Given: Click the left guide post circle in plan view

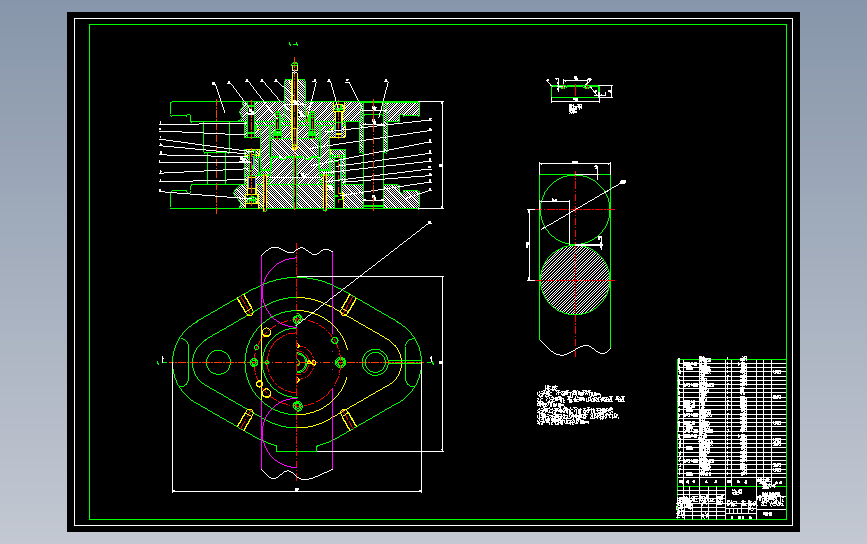Looking at the screenshot, I should (x=218, y=363).
